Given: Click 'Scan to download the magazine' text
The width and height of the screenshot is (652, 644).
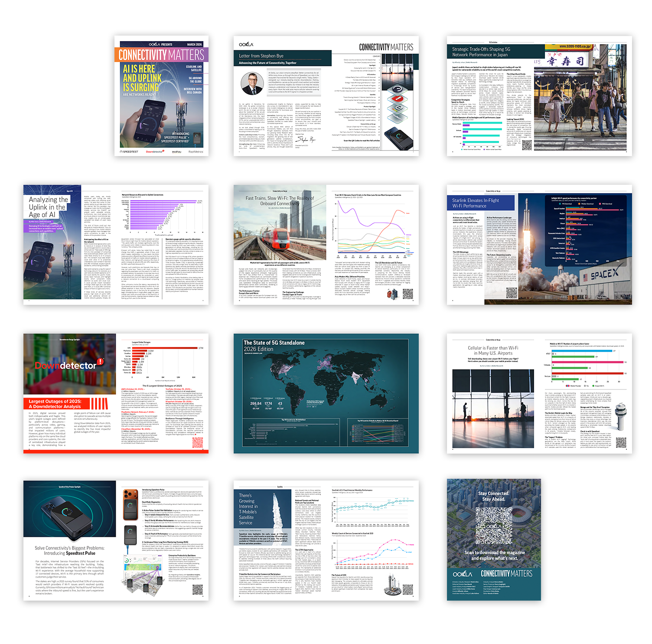Looking at the screenshot, I should [495, 552].
